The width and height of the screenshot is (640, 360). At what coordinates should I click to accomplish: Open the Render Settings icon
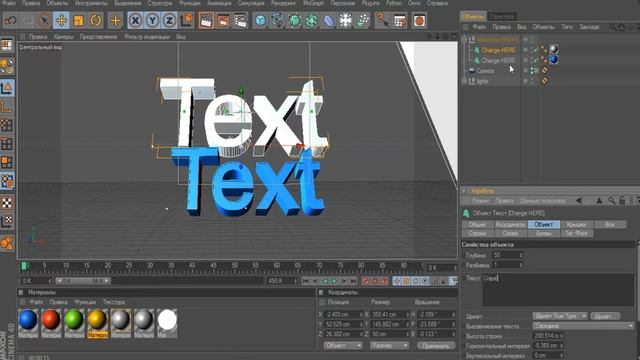coord(240,20)
